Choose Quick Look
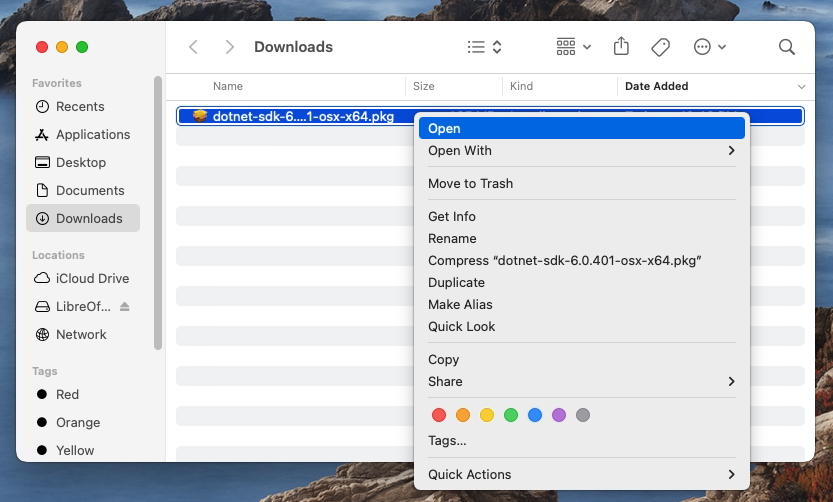 [x=582, y=327]
